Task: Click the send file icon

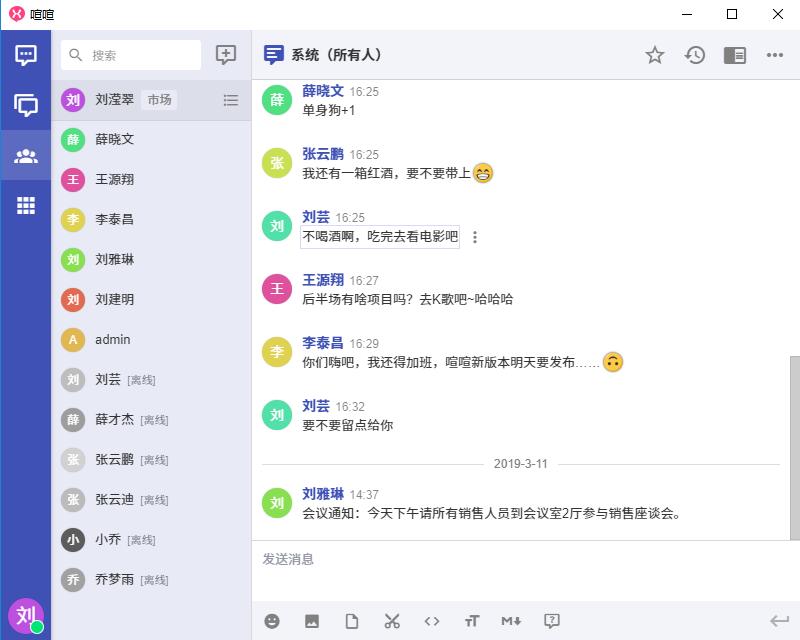Action: coord(352,621)
